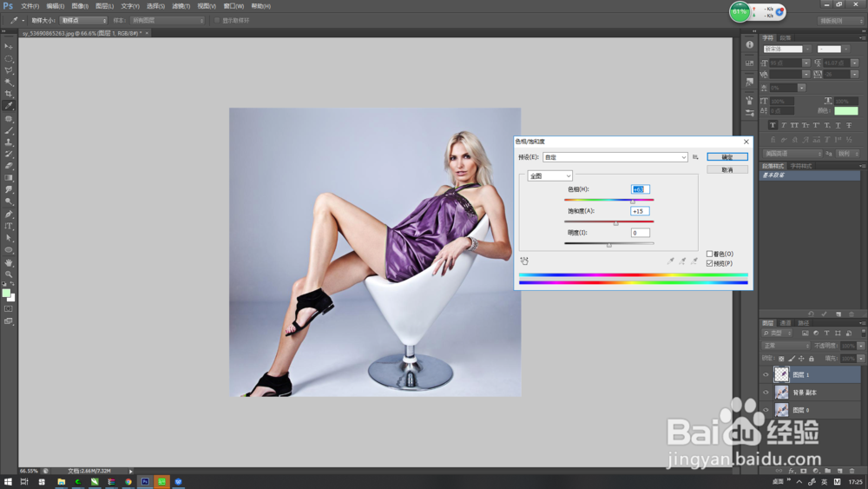Select the Eraser tool

pos(9,166)
